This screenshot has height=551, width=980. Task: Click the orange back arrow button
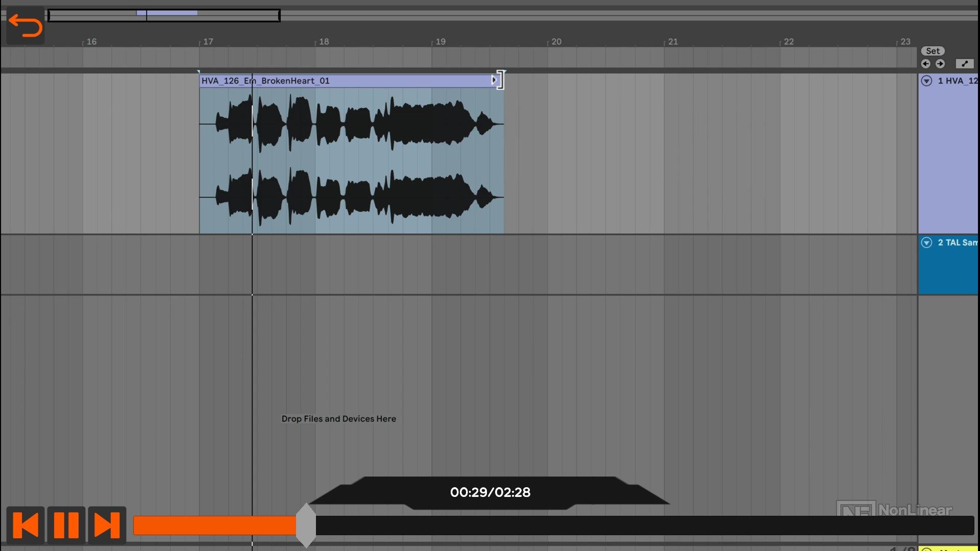coord(25,26)
